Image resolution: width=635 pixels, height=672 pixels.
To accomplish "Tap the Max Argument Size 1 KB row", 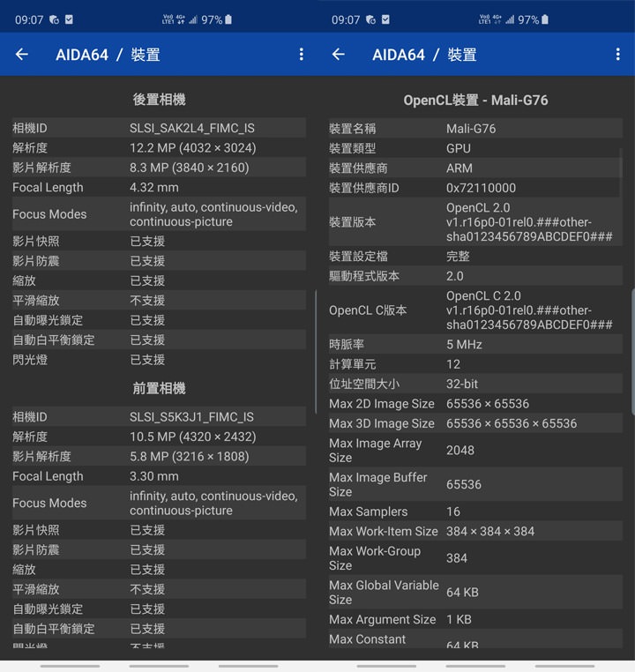I will 475,619.
